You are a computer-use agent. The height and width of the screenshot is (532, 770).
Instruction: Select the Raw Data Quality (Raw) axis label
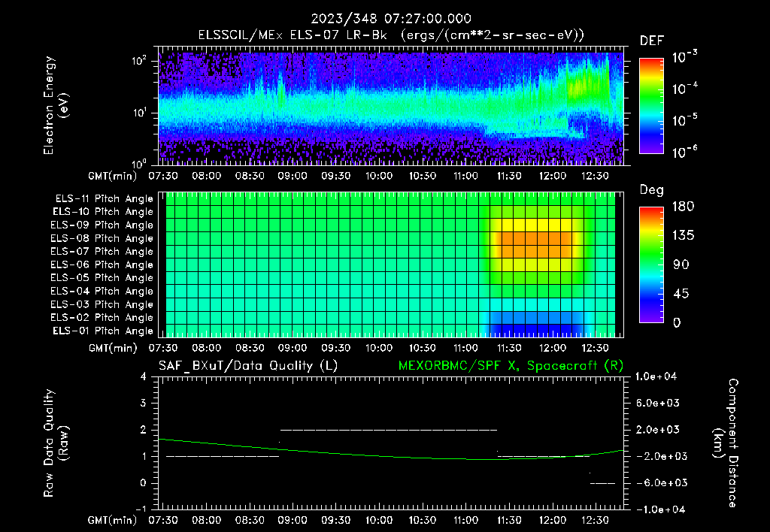(x=56, y=443)
